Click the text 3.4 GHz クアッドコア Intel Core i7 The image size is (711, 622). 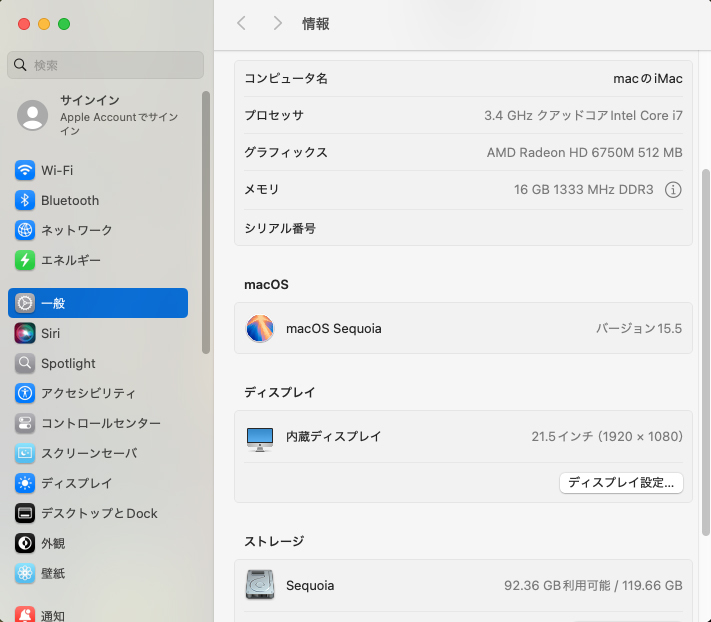[583, 116]
